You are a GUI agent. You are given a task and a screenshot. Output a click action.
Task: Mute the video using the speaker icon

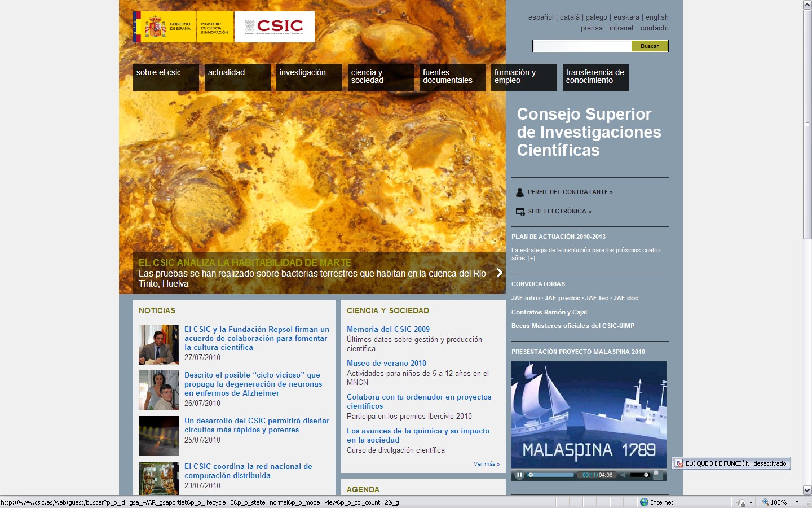623,475
